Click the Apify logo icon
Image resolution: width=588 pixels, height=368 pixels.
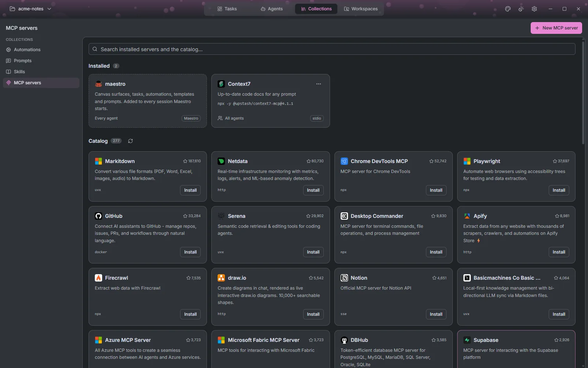coord(467,216)
